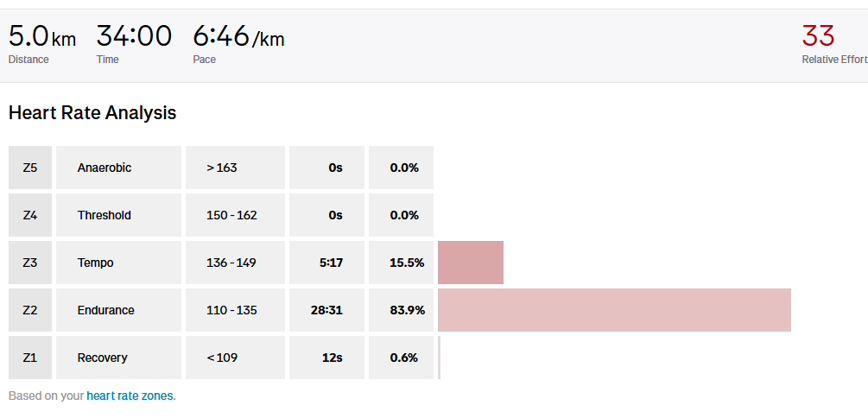Click the Z5 zone label cell

click(x=30, y=168)
